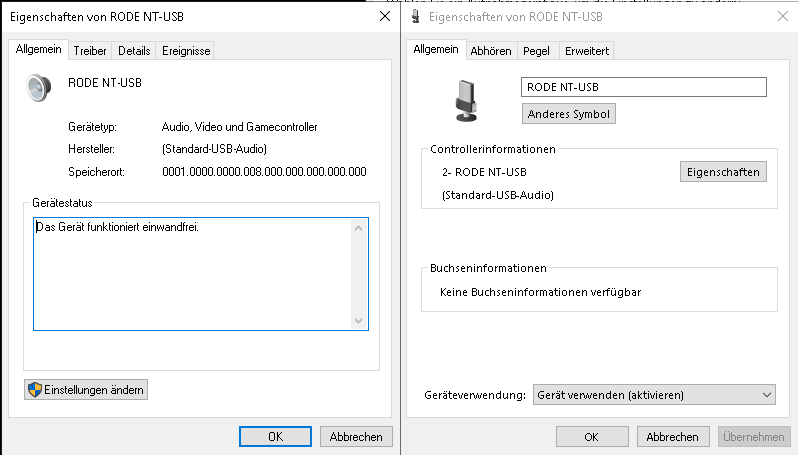
Task: Expand the Geräteverwendung dropdown
Action: tap(654, 395)
